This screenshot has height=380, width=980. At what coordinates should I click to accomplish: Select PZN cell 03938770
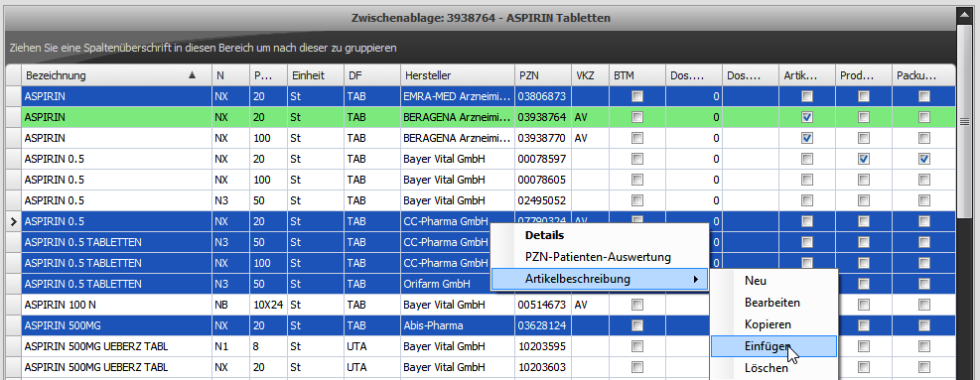point(543,138)
